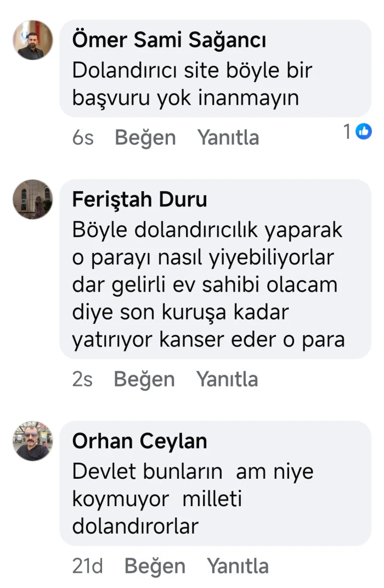Click the comment text "Dolandırıcı site böyle bir başvuru"
Viewport: 384px width, 588px height.
pyautogui.click(x=192, y=84)
